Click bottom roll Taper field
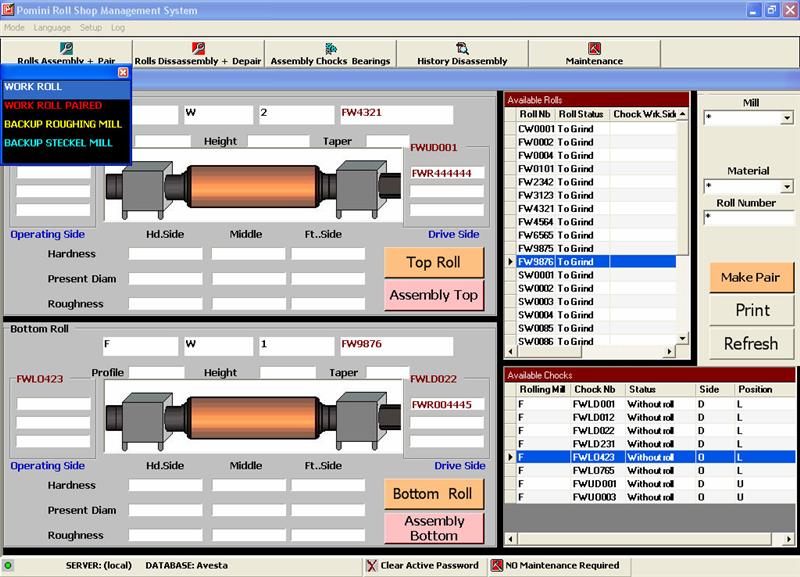This screenshot has width=800, height=577. (388, 373)
